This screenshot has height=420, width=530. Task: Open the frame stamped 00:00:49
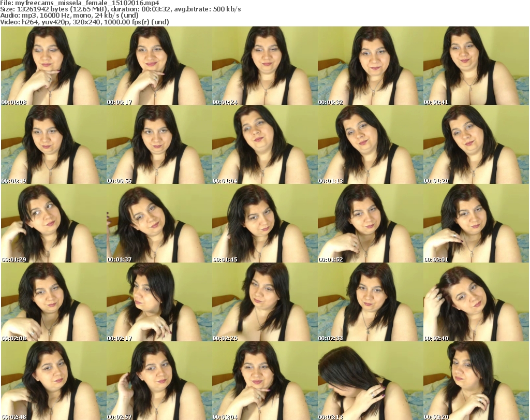coord(54,144)
